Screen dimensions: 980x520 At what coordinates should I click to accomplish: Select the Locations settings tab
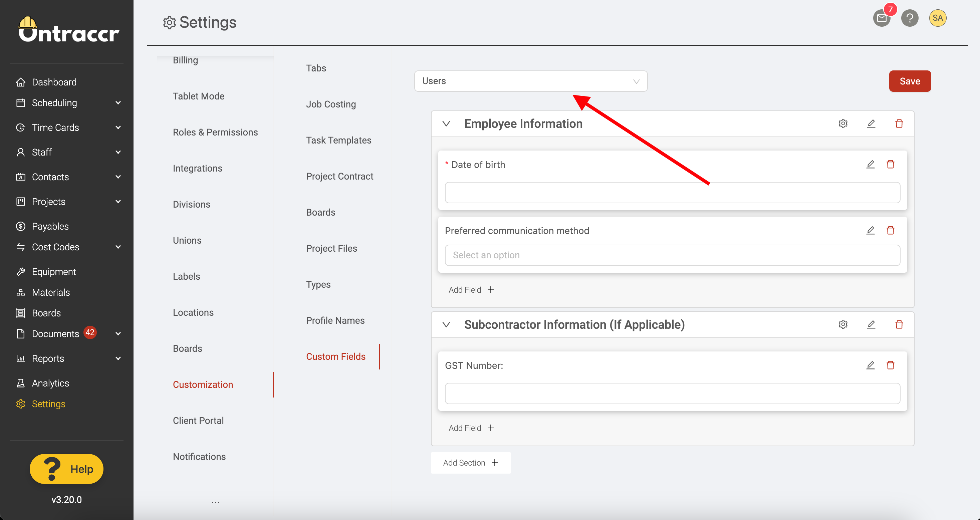[193, 313]
